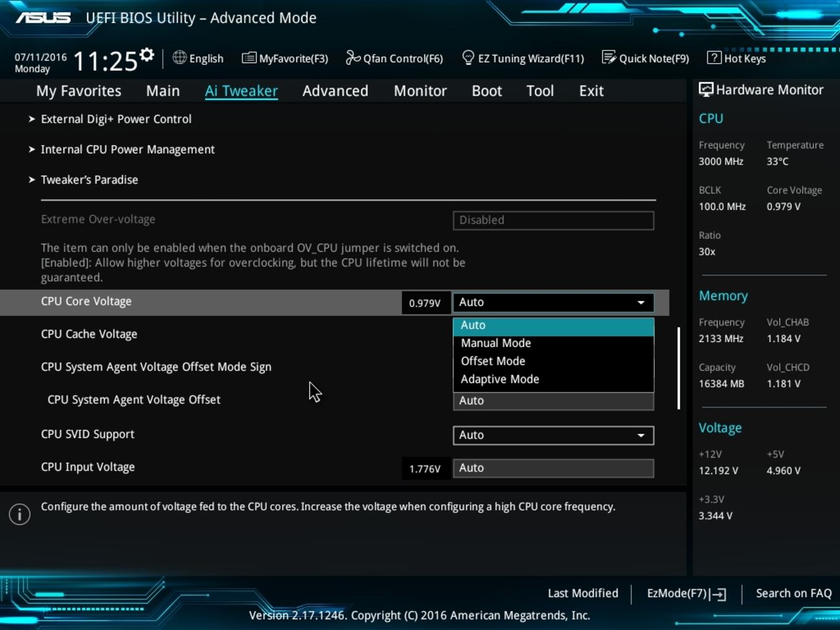The image size is (840, 630).
Task: Click the 07/11/2016 date
Action: 41,57
